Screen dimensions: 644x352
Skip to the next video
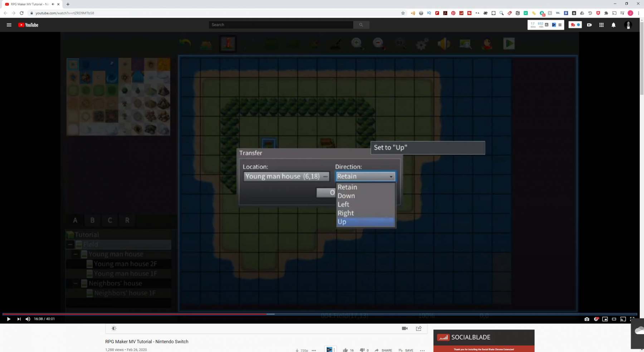point(19,319)
